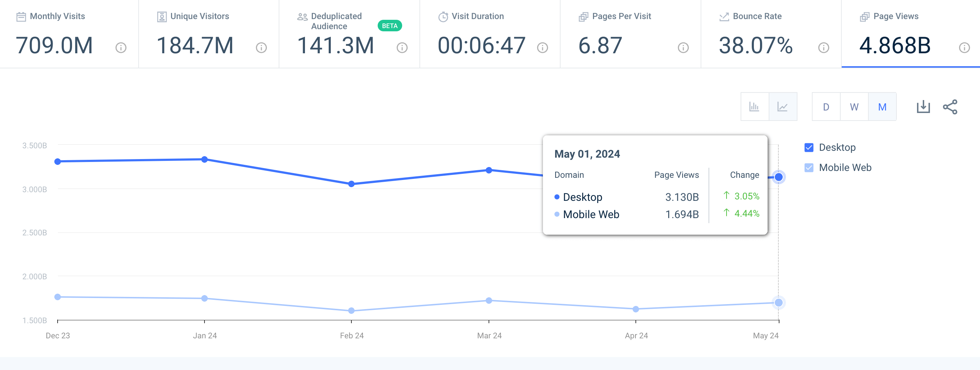Select the Monthly granularity option

click(x=882, y=107)
